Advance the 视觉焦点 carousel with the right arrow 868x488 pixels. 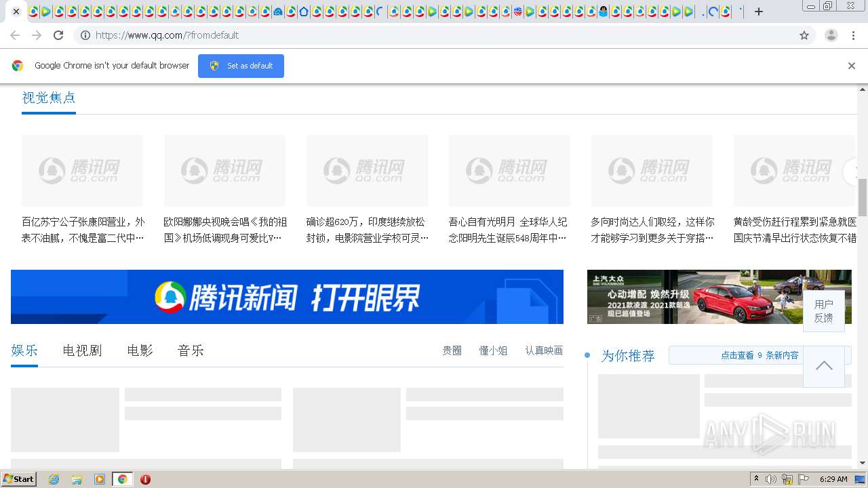[x=850, y=171]
